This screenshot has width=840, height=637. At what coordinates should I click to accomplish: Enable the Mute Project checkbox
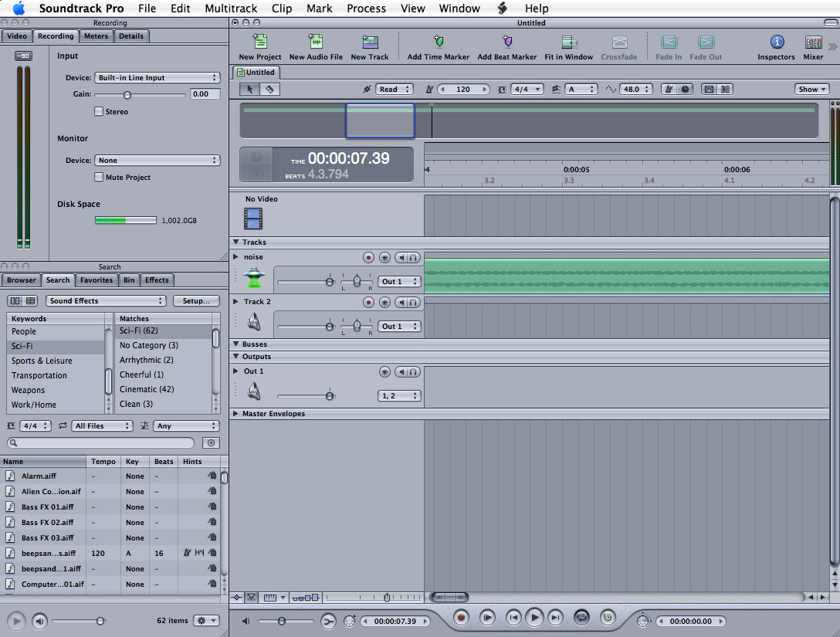(x=99, y=177)
